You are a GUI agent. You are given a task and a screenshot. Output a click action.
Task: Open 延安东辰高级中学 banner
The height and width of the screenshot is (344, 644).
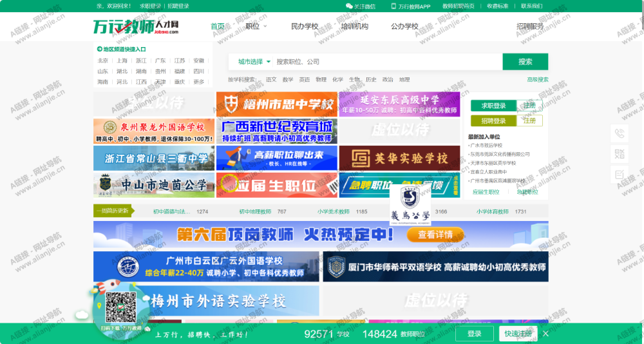click(400, 104)
